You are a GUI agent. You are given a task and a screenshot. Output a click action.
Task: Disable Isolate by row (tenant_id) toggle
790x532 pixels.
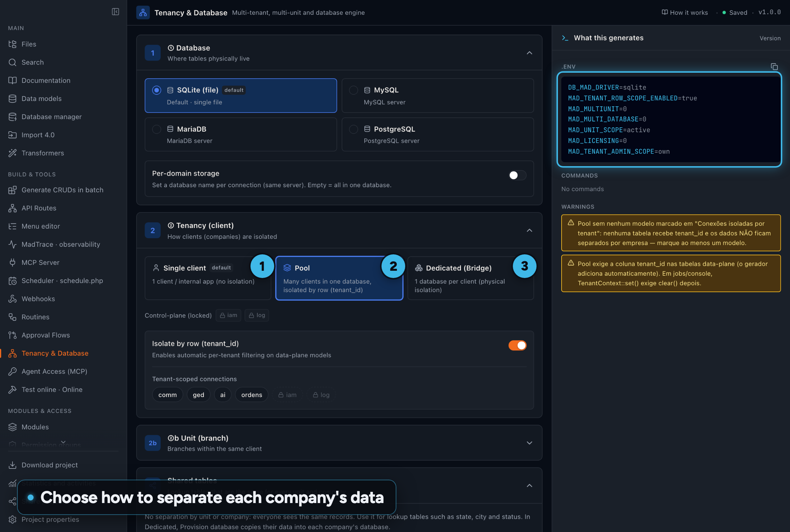point(517,345)
